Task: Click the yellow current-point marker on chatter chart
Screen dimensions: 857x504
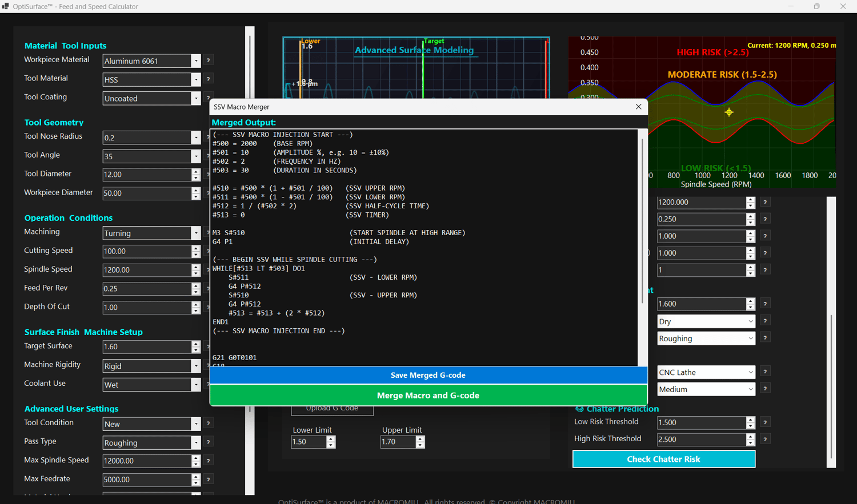Action: coord(729,112)
